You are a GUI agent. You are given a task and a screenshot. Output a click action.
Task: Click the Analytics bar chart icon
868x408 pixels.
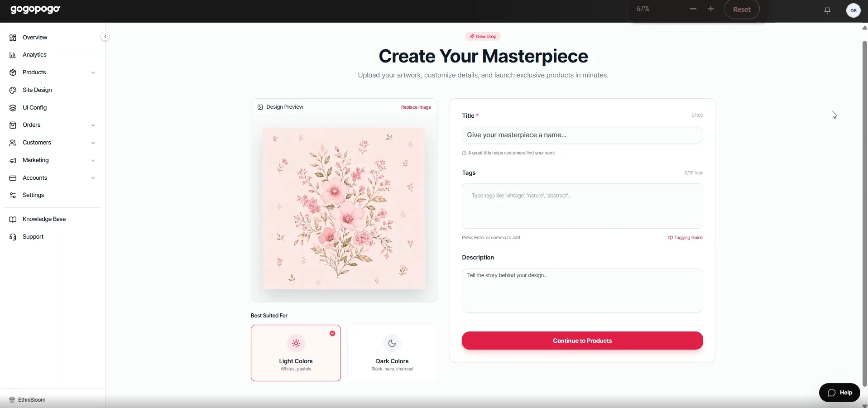(x=13, y=55)
